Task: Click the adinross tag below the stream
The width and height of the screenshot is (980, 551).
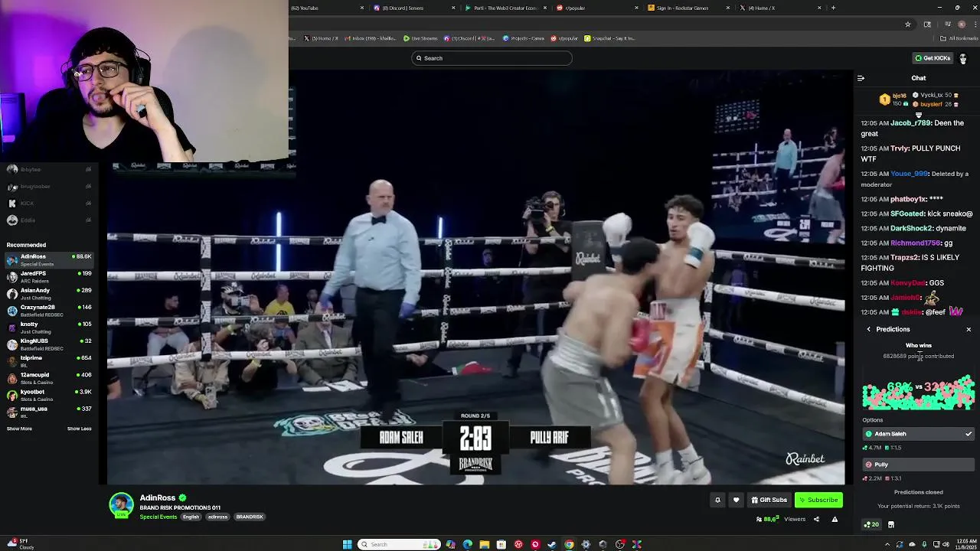Action: click(217, 517)
